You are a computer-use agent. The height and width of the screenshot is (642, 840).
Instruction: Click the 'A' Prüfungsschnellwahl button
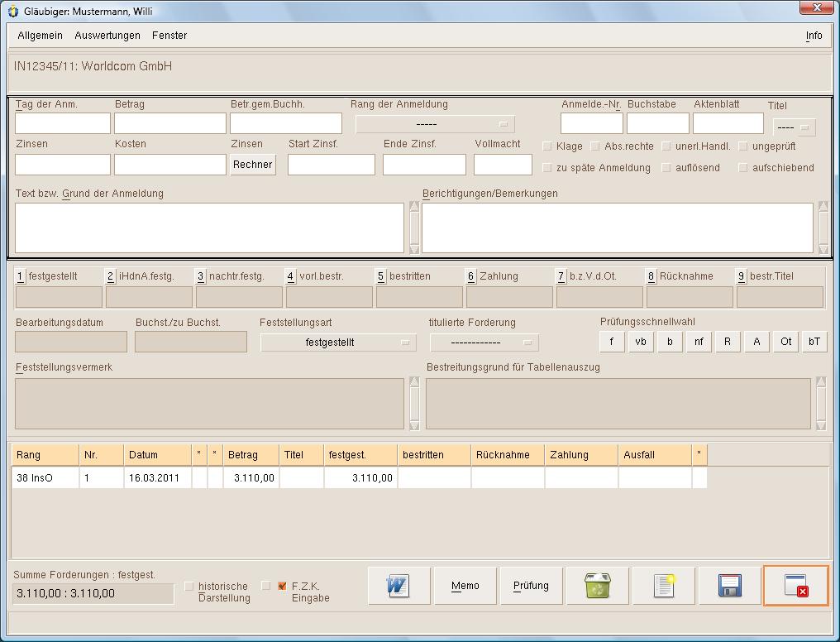pyautogui.click(x=756, y=342)
